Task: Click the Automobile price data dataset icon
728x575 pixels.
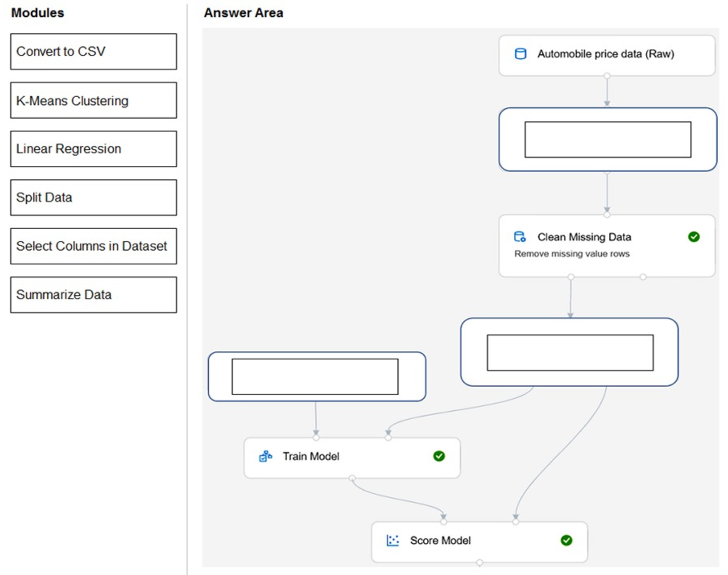Action: (x=520, y=54)
